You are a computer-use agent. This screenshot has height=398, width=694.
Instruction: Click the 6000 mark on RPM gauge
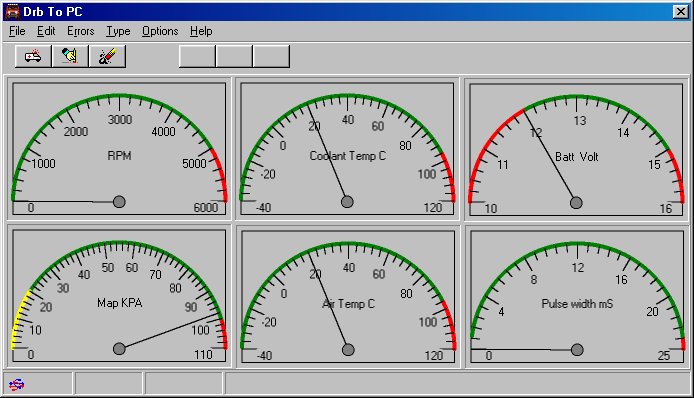tap(206, 208)
